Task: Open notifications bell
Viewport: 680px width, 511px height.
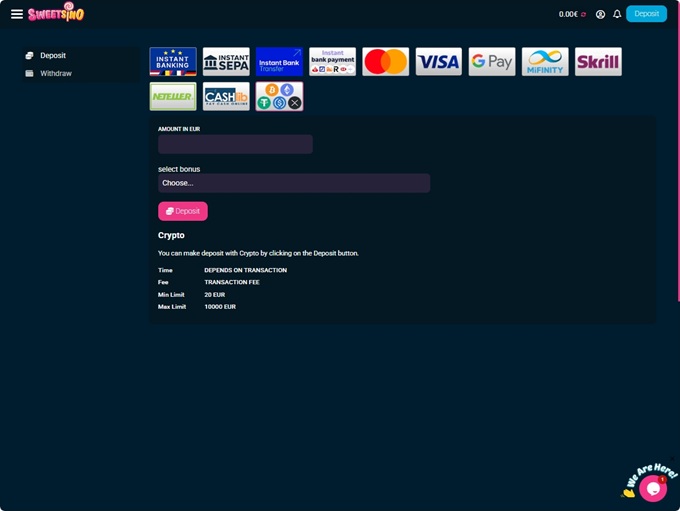Action: [617, 14]
